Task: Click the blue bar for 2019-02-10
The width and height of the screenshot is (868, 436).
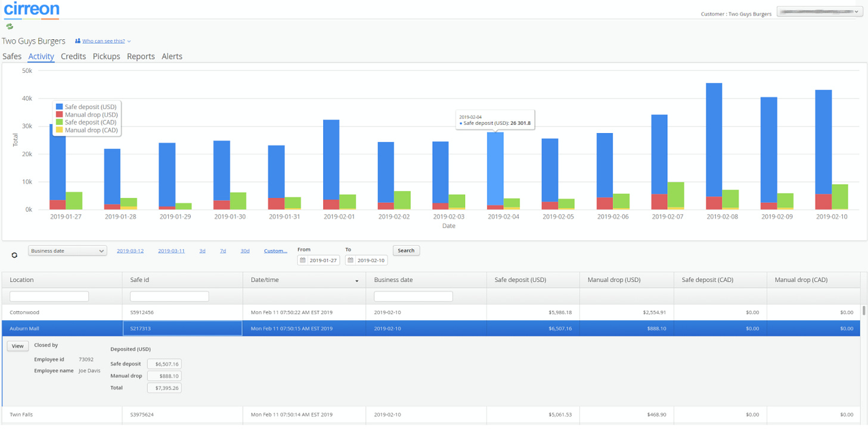Action: 823,142
